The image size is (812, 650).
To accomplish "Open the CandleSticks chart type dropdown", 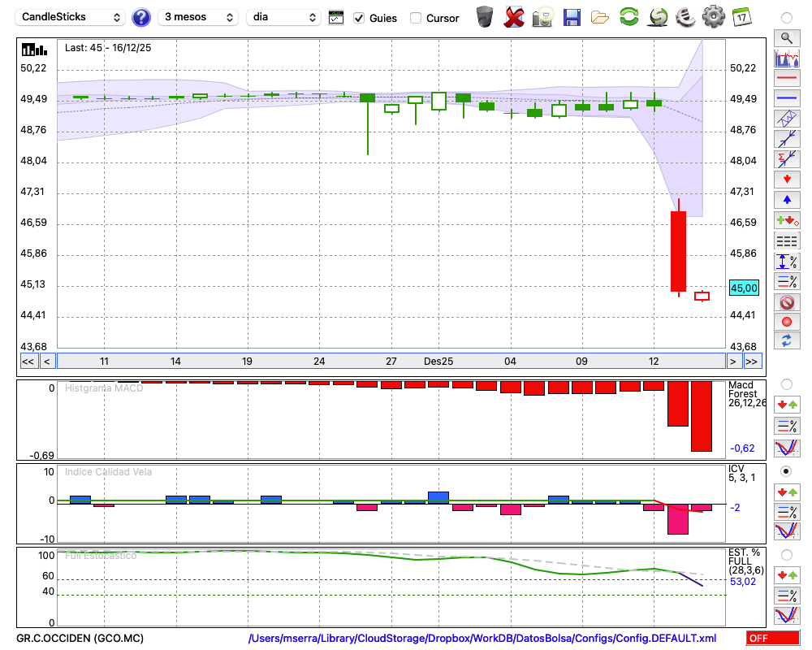I will click(71, 17).
